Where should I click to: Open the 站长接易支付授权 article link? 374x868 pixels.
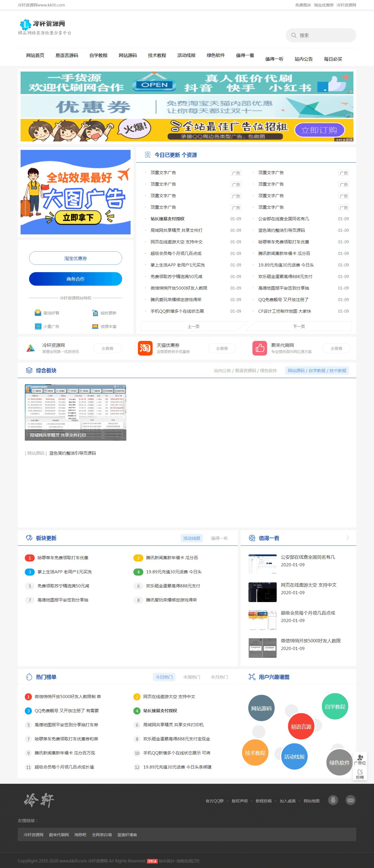click(168, 219)
